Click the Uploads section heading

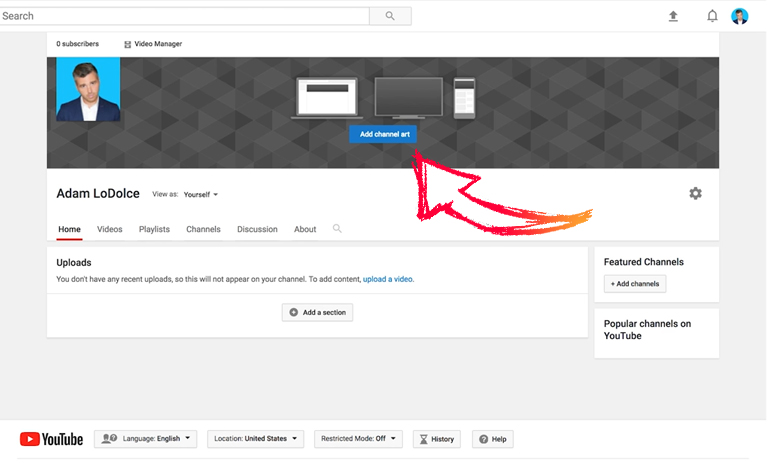[74, 263]
